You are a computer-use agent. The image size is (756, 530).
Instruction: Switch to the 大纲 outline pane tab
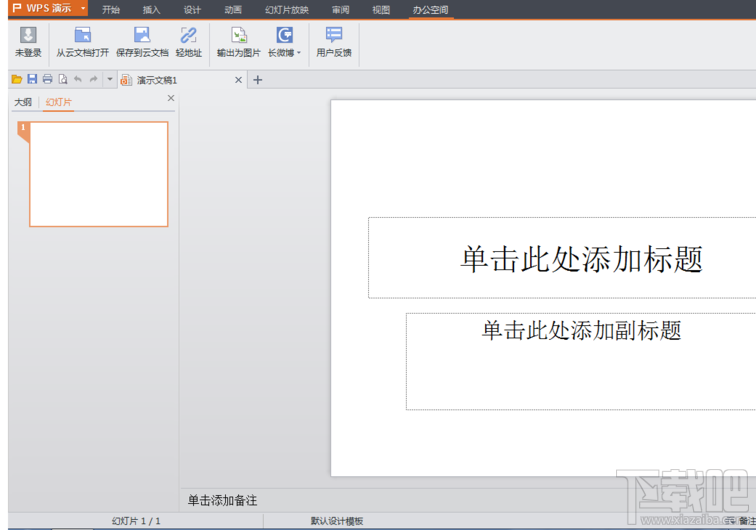tap(22, 102)
